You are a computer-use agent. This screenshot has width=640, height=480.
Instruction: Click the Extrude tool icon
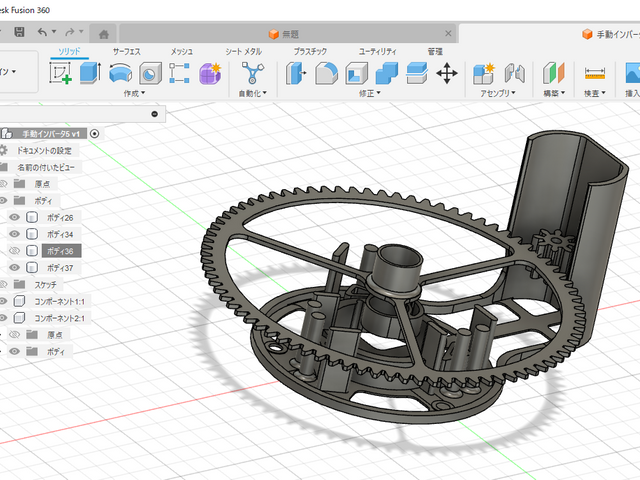pos(90,73)
